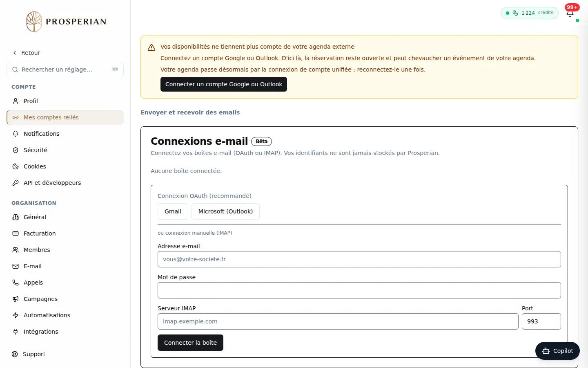The width and height of the screenshot is (588, 368).
Task: Click Connecter un compte Google ou Outlook
Action: [224, 84]
